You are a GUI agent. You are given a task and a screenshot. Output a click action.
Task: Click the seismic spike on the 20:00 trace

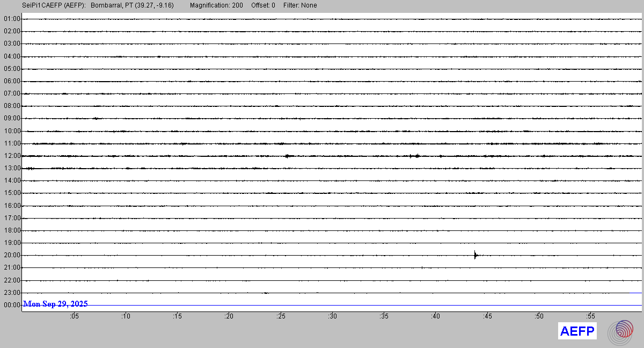[475, 255]
